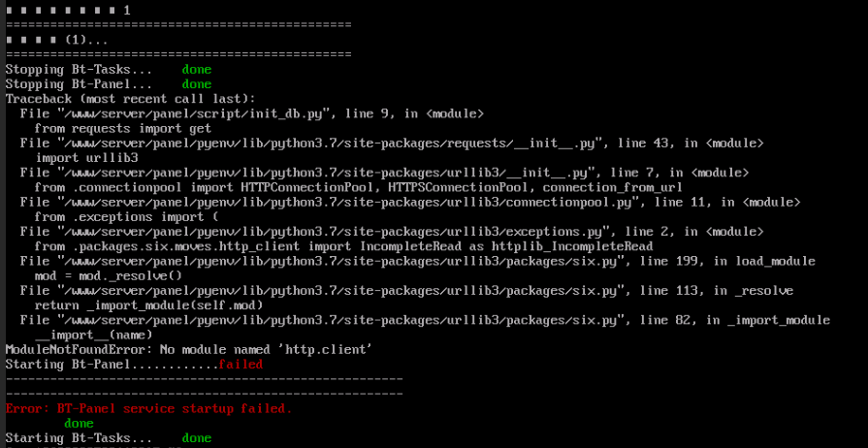Click the 'import urllib3' line
Viewport: 868px width, 448px height.
coord(86,158)
